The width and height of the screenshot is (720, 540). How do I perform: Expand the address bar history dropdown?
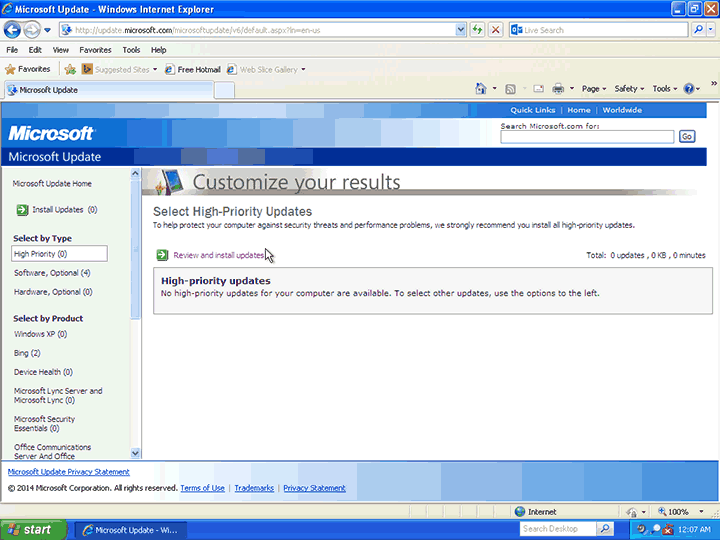461,30
